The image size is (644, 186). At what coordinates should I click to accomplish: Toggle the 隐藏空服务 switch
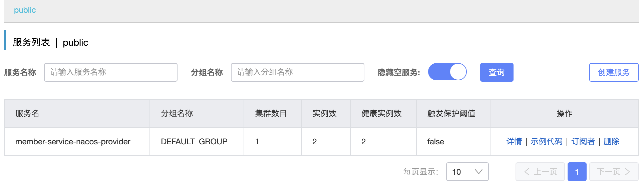(447, 72)
